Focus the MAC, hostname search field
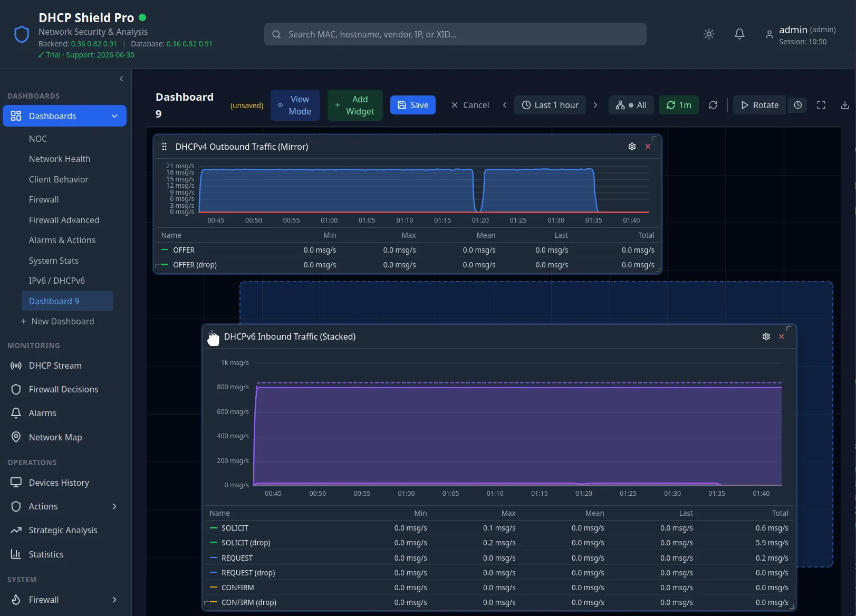 pyautogui.click(x=455, y=34)
